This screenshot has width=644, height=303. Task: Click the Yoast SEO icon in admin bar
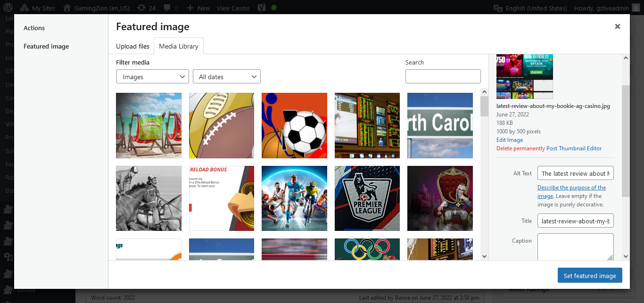[261, 8]
